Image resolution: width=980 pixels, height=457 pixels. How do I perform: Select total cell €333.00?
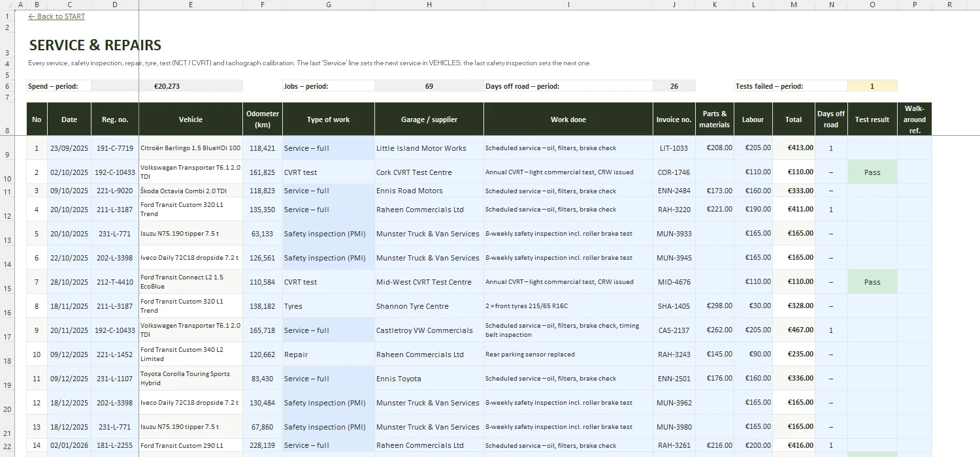coord(794,191)
